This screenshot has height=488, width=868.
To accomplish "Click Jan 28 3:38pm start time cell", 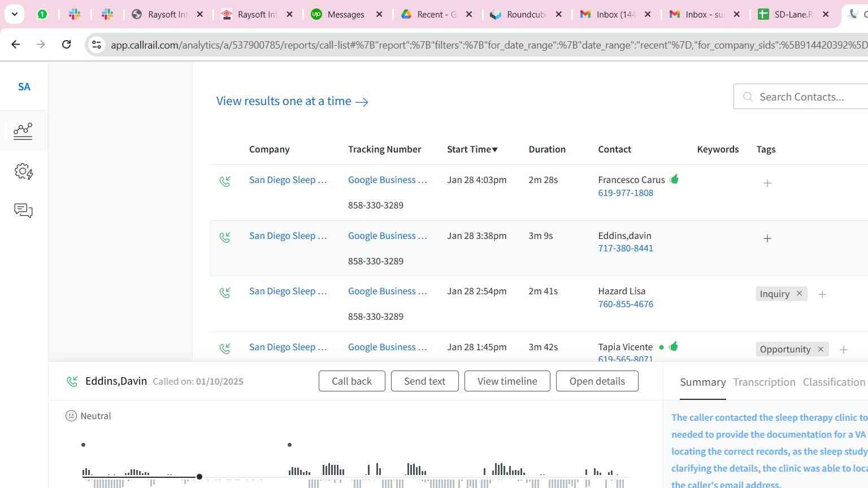I will pyautogui.click(x=476, y=236).
